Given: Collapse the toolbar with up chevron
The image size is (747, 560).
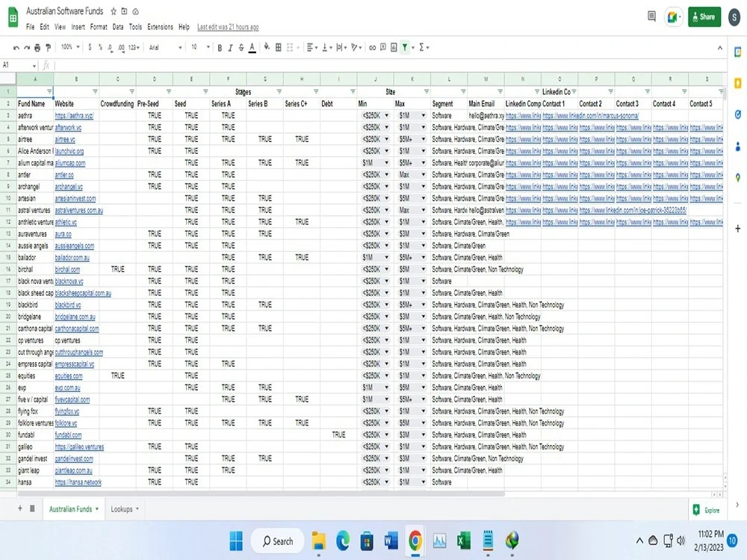Looking at the screenshot, I should tap(720, 48).
